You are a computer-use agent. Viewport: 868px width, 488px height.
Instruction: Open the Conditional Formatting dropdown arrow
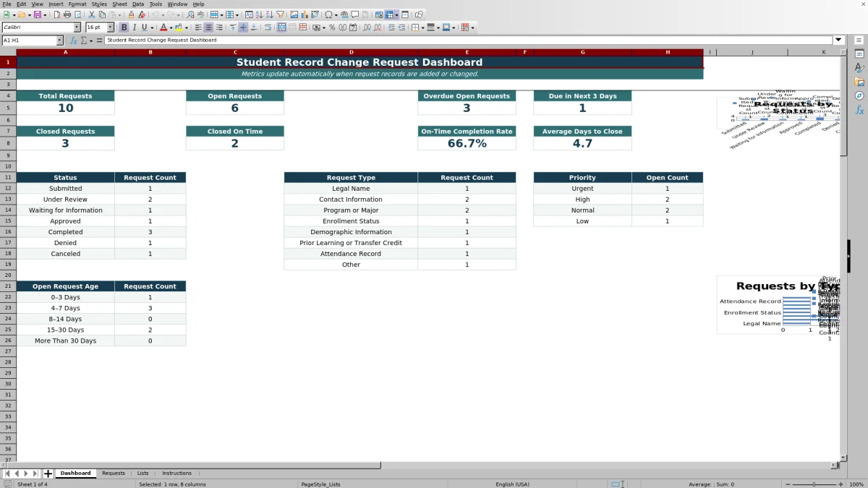[473, 27]
